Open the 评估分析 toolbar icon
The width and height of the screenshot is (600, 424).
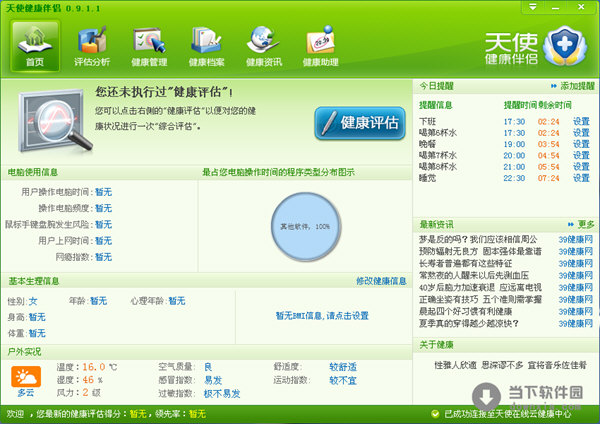point(92,46)
